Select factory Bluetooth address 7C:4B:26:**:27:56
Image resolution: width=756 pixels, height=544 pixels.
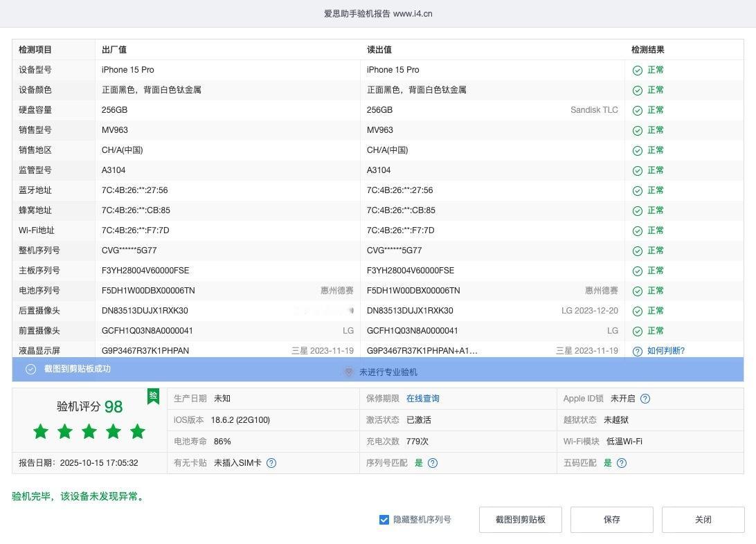click(x=135, y=190)
